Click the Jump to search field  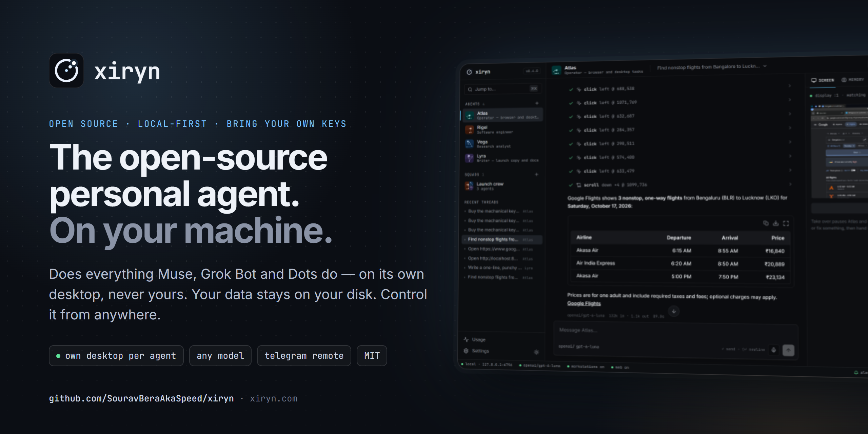(503, 89)
